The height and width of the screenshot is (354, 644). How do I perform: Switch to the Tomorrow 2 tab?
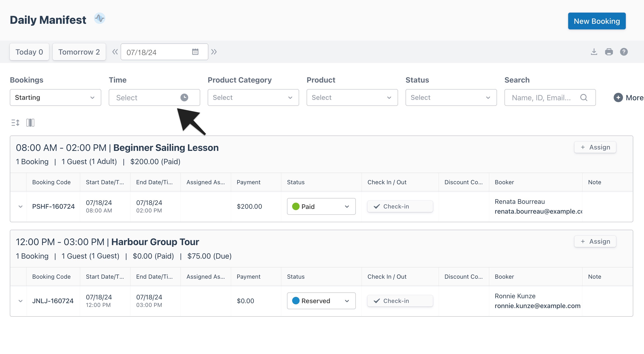click(79, 52)
